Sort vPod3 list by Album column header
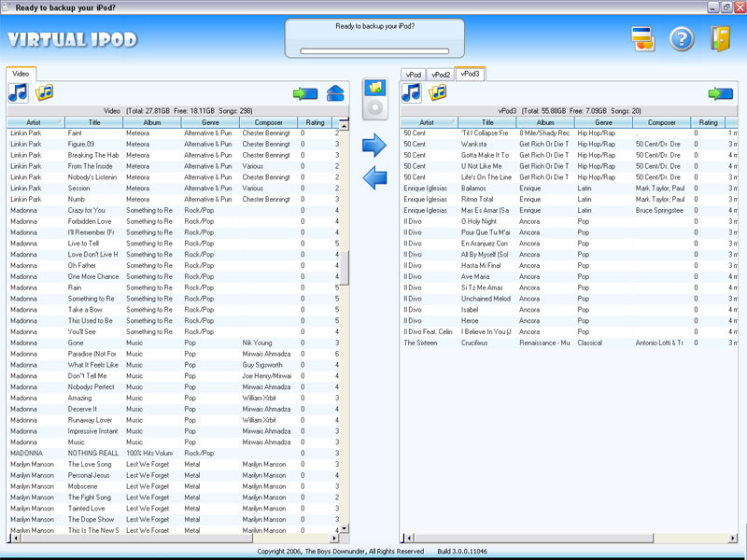Viewport: 747px width, 560px height. pos(545,122)
